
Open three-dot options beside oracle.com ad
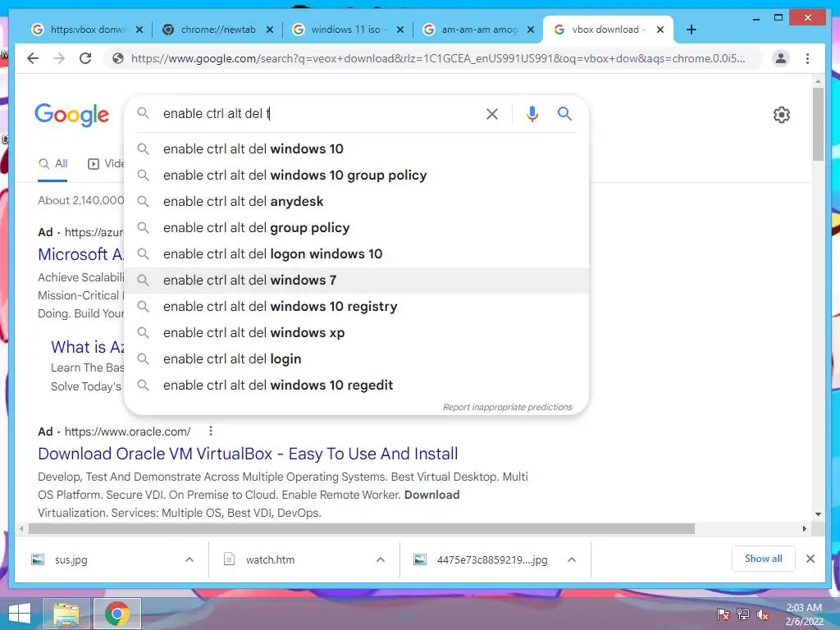(x=211, y=431)
